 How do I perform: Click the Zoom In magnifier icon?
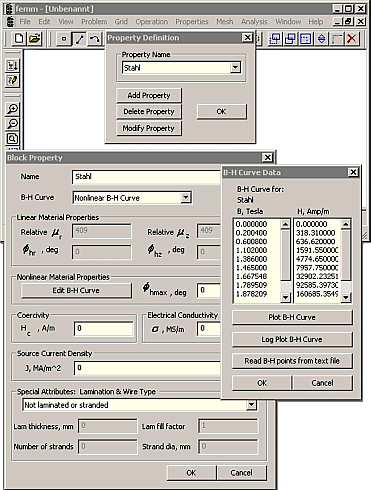click(x=13, y=109)
